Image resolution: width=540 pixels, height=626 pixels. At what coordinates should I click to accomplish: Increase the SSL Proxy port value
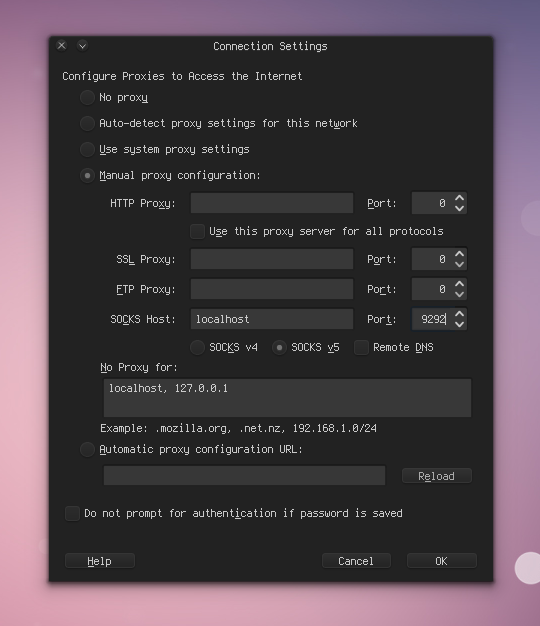tap(459, 254)
